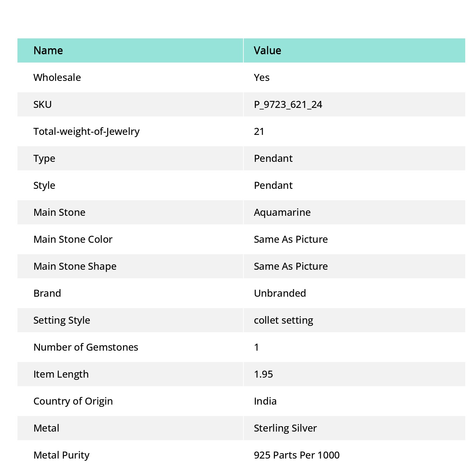The height and width of the screenshot is (476, 476).
Task: Click the Style row label
Action: pyautogui.click(x=44, y=185)
